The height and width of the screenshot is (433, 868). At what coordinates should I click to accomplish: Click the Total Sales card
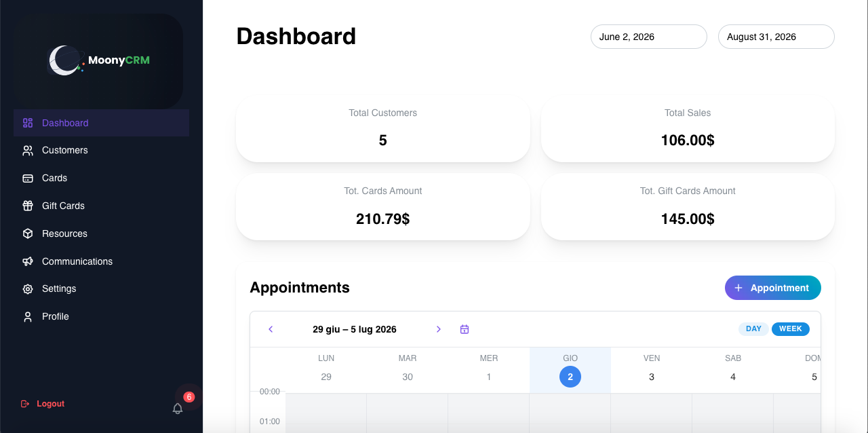pyautogui.click(x=688, y=128)
